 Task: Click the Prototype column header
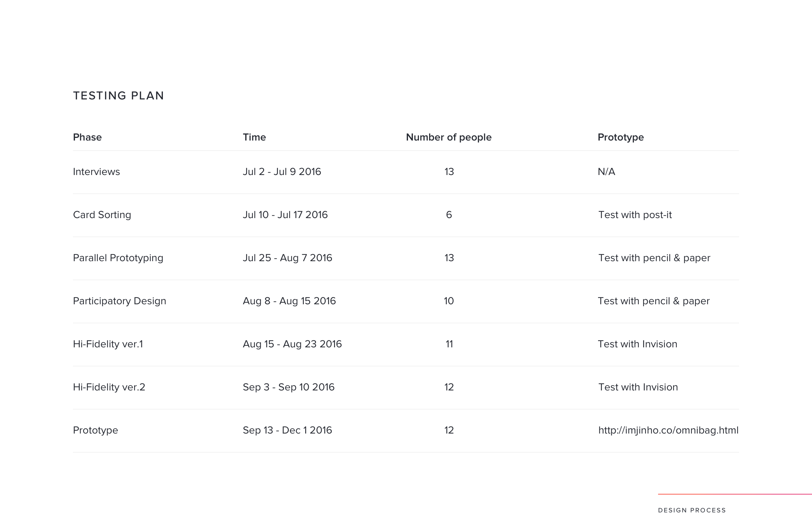point(621,137)
